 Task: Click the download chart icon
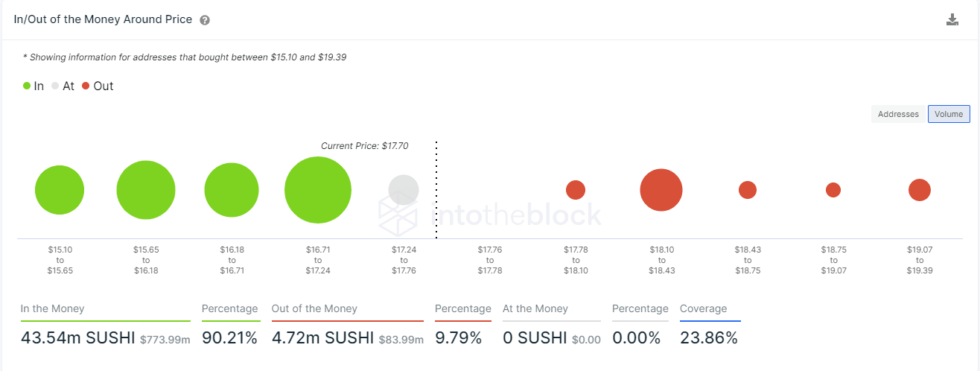[x=952, y=20]
